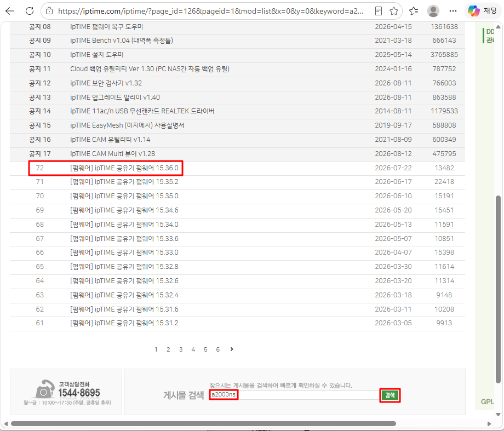Open firmware 15.34.0 post
Viewport: 504px width, 431px height.
[124, 225]
